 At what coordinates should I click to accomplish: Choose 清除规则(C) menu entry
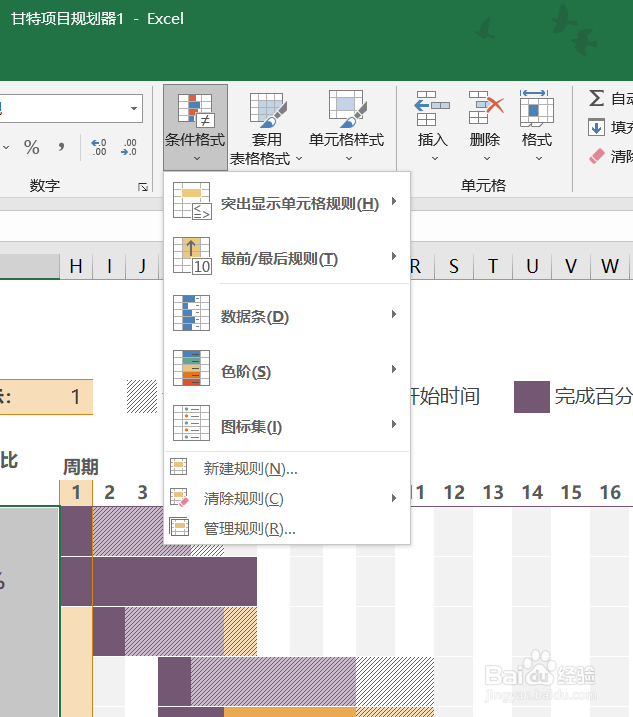(287, 498)
